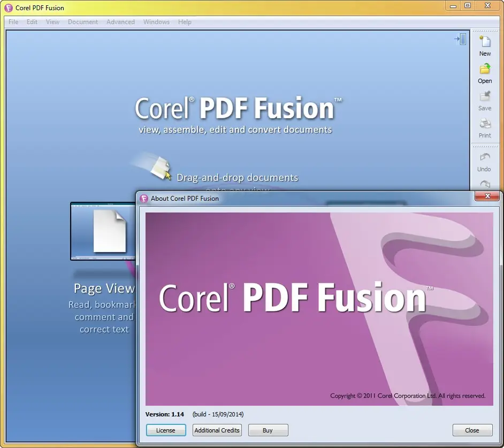Toggle the sidebar panel icon at the top right

(460, 39)
